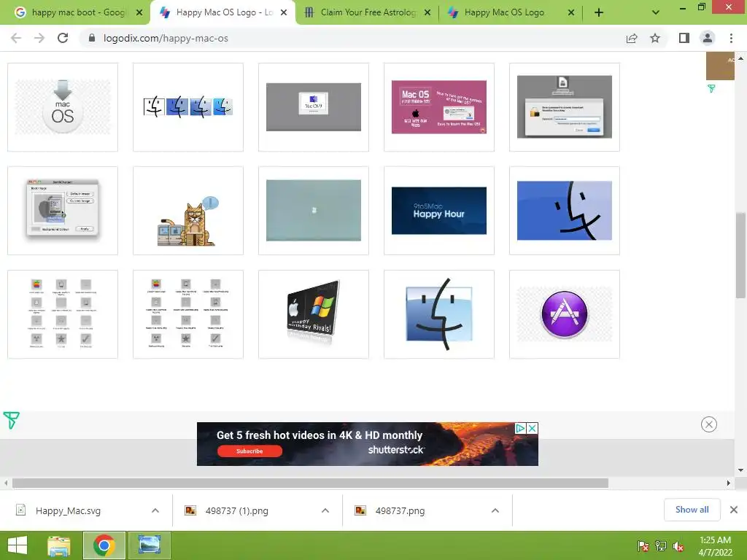This screenshot has width=747, height=560.
Task: Click the scroll down arrow
Action: coord(740,470)
